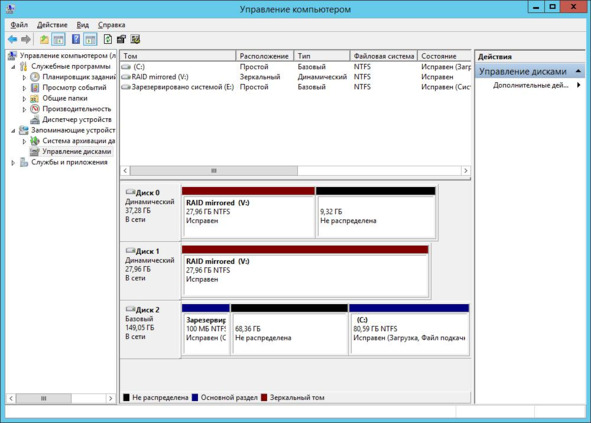This screenshot has width=591, height=423.
Task: Collapse the Служебные программы tree node
Action: pos(13,67)
